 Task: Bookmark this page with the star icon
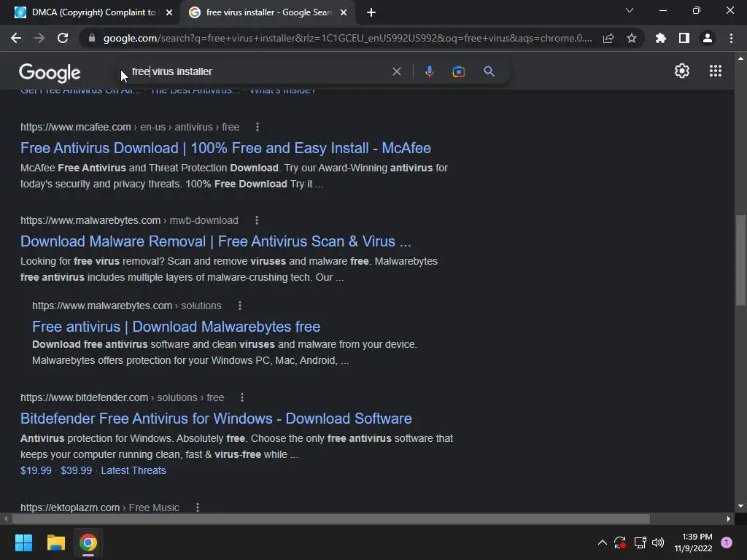coord(631,38)
